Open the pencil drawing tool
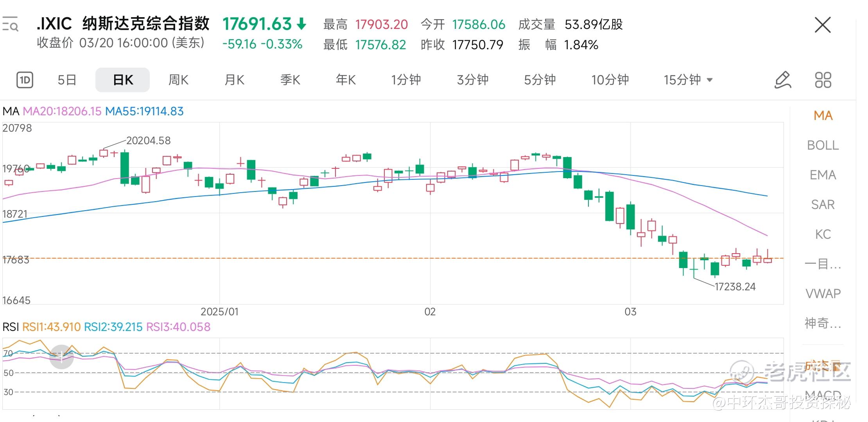 click(x=782, y=80)
